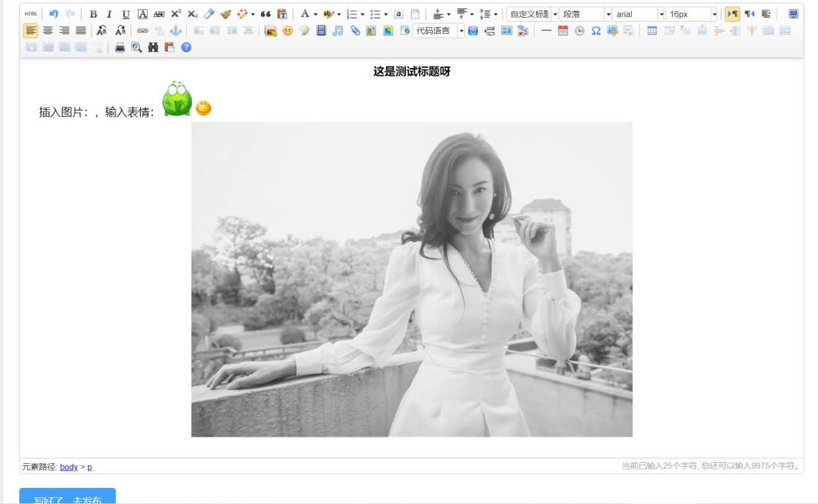Insert the current time (clock icon)
Screen dimensions: 818x504
pos(579,30)
